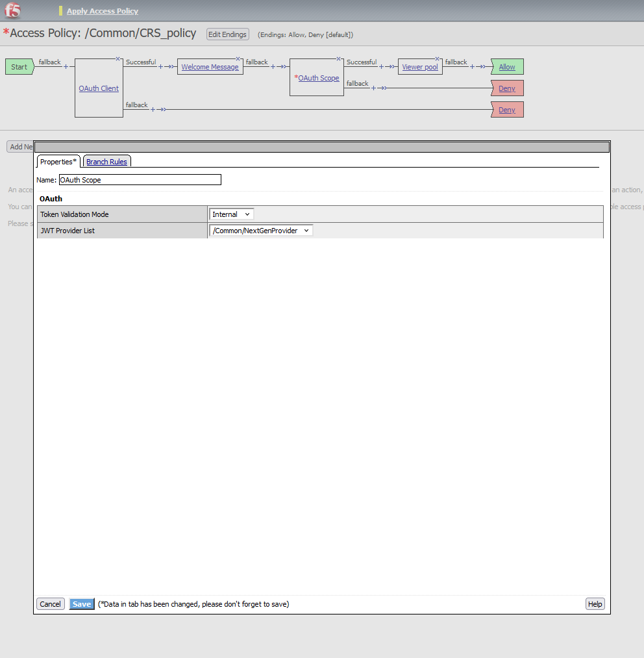This screenshot has width=644, height=658.
Task: Add an action on the Start fallback branch
Action: [x=66, y=68]
